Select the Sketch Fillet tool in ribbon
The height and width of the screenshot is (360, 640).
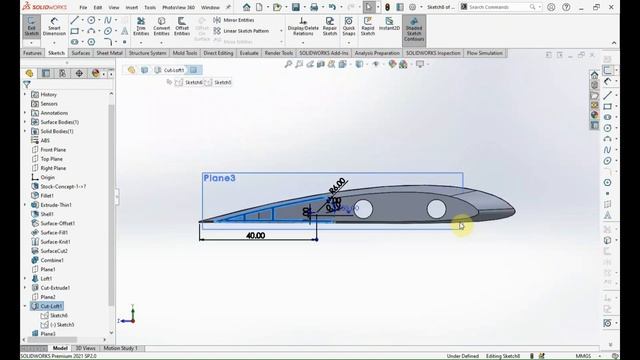pos(107,42)
